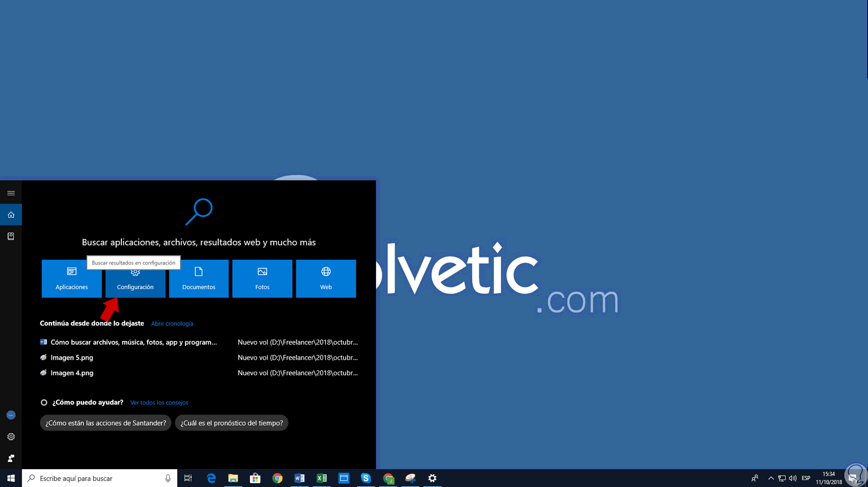This screenshot has width=868, height=487.
Task: Filter search by Aplicaciones
Action: [x=72, y=279]
